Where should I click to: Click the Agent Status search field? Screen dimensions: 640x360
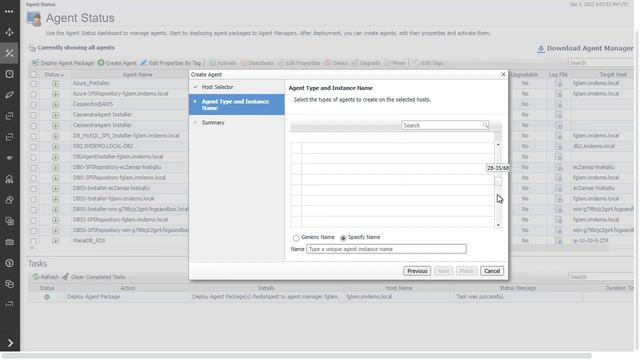601,63
